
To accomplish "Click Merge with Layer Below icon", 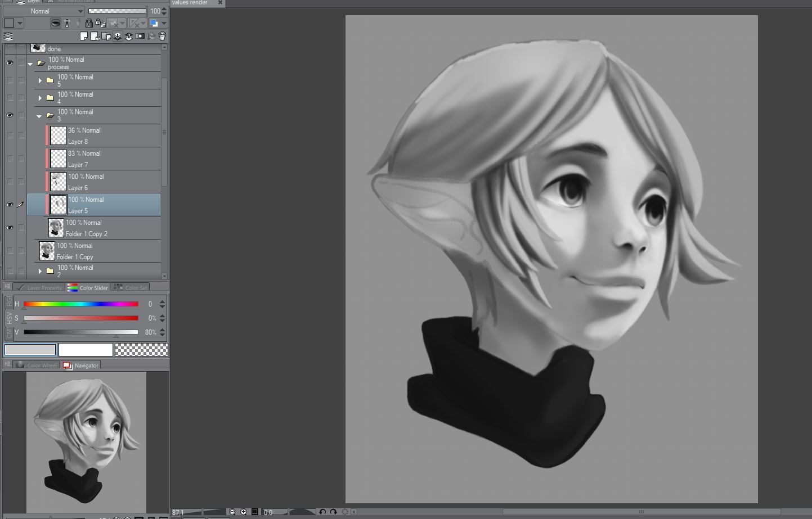I will [x=128, y=36].
